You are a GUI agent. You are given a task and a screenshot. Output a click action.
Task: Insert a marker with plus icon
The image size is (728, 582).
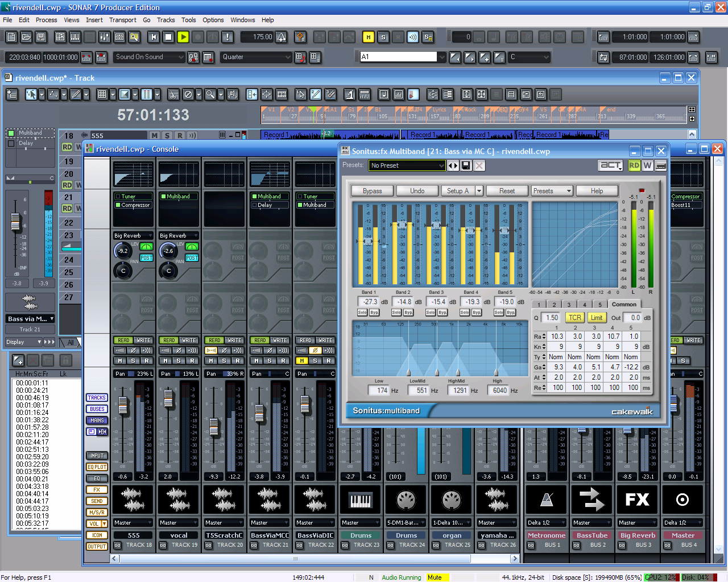[x=485, y=57]
